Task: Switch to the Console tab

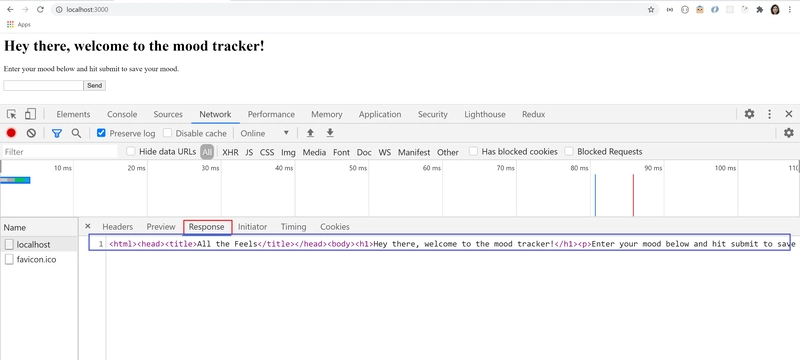Action: pyautogui.click(x=122, y=114)
